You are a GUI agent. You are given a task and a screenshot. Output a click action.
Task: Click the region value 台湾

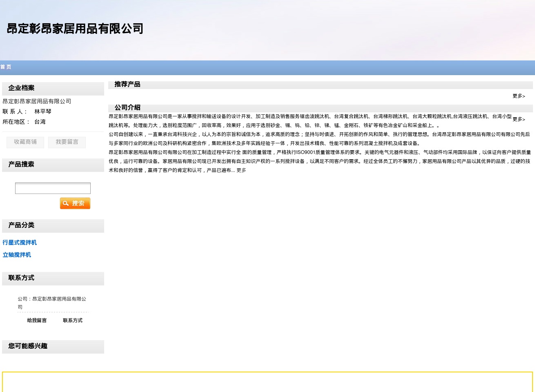click(40, 122)
